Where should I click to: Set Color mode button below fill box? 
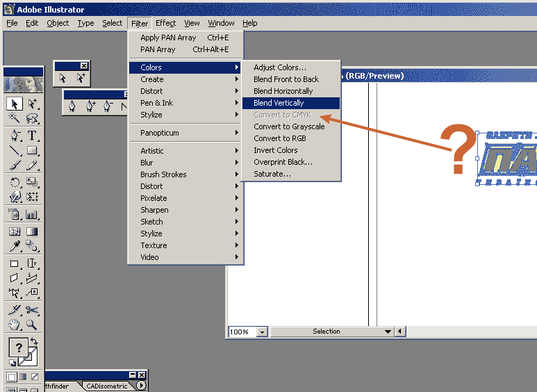point(12,377)
